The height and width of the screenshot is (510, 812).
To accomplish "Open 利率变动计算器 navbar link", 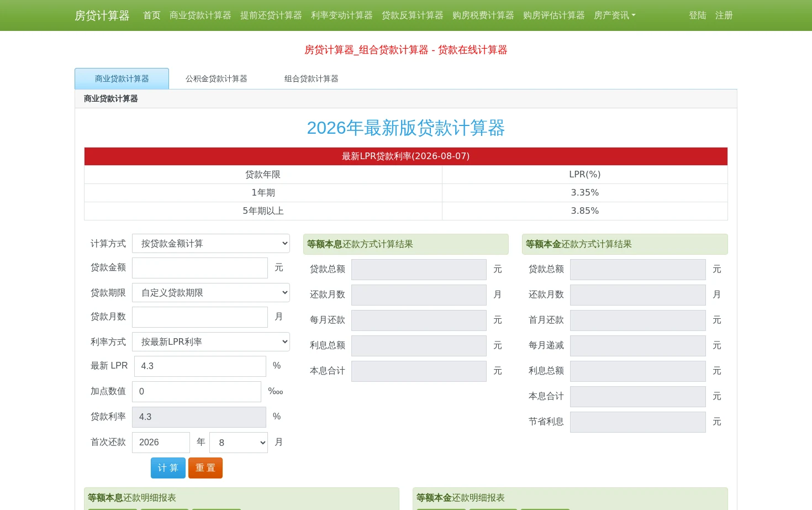I will tap(342, 15).
